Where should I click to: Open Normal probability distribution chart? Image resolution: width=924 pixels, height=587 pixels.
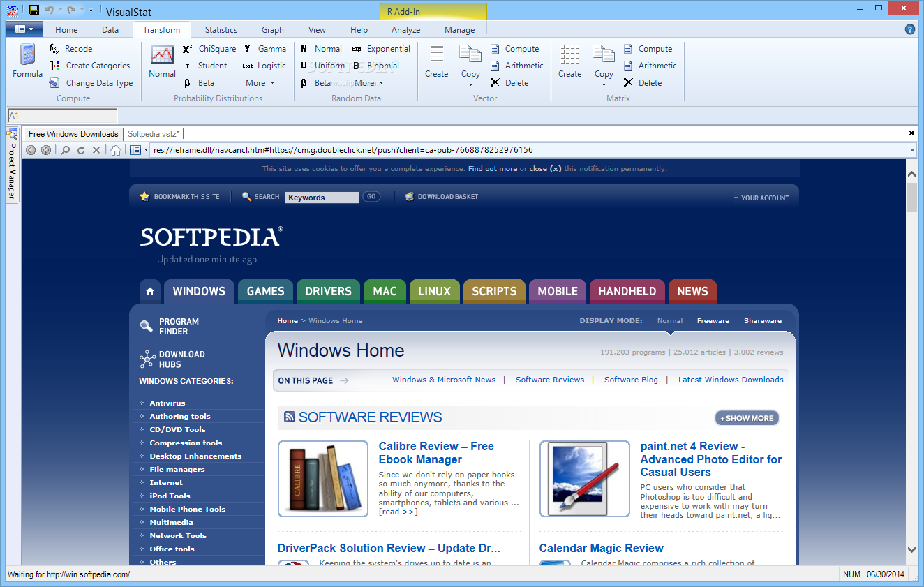point(162,61)
